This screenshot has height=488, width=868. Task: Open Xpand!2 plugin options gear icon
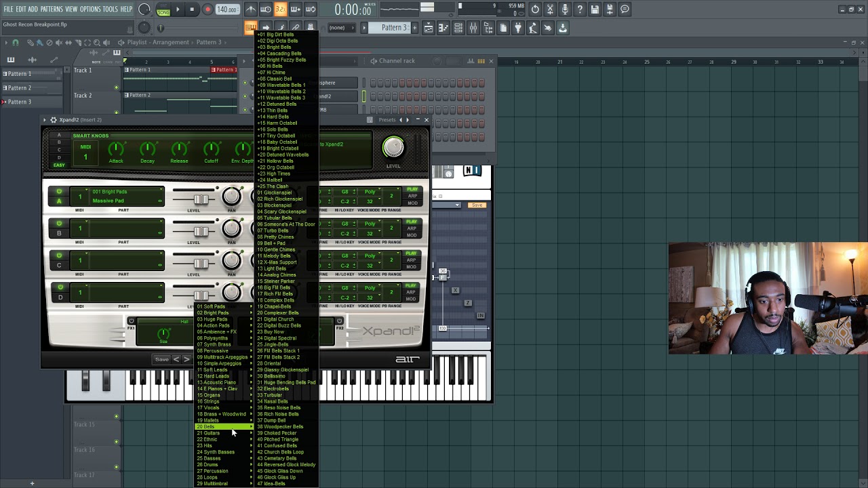(53, 120)
